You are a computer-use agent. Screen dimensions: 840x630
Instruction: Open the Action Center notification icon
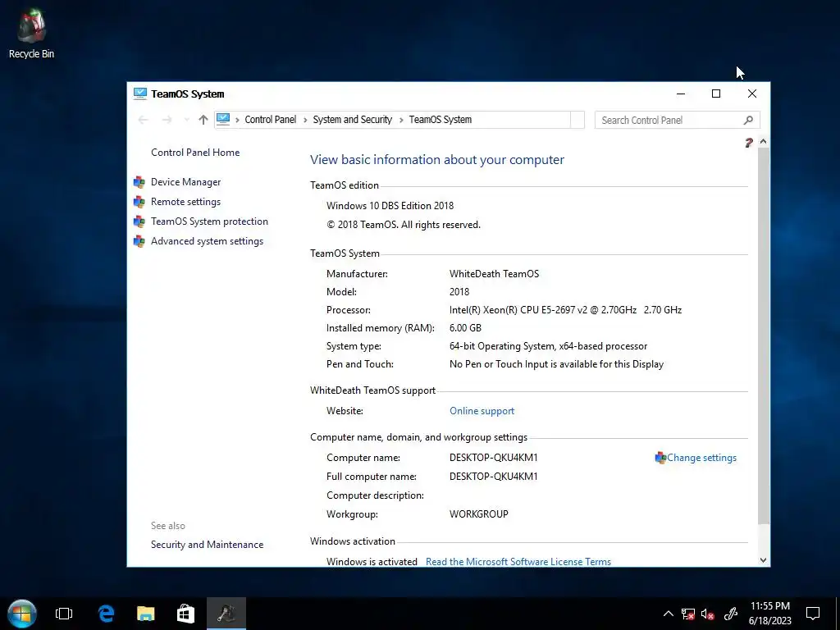813,614
